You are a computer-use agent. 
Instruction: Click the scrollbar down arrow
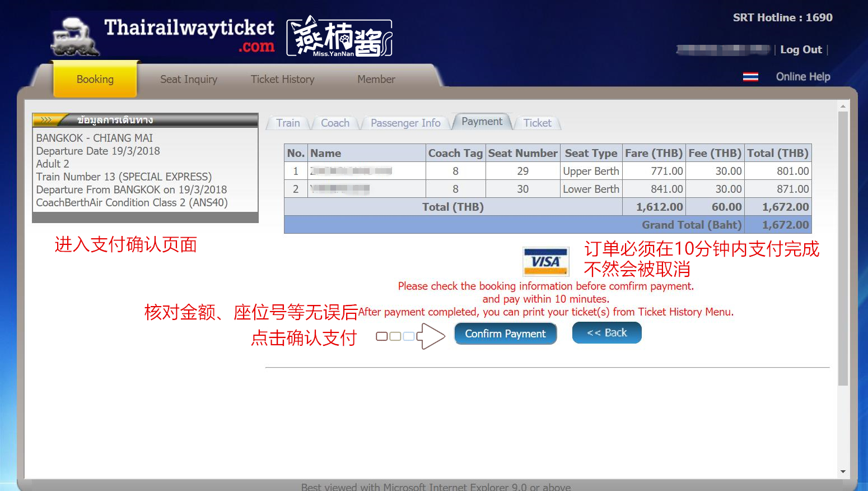pos(843,472)
